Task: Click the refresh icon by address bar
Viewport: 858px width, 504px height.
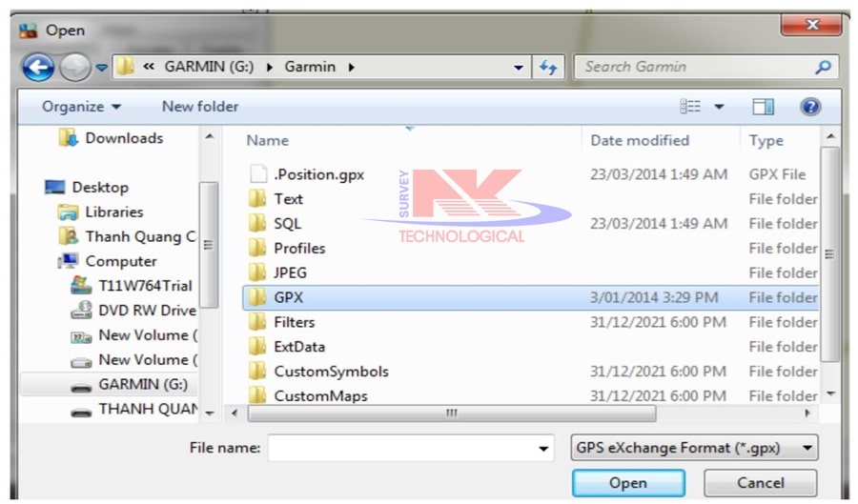Action: coord(548,67)
